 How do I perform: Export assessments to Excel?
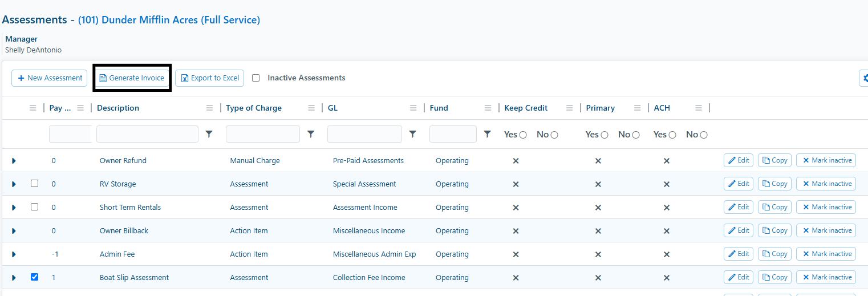209,78
